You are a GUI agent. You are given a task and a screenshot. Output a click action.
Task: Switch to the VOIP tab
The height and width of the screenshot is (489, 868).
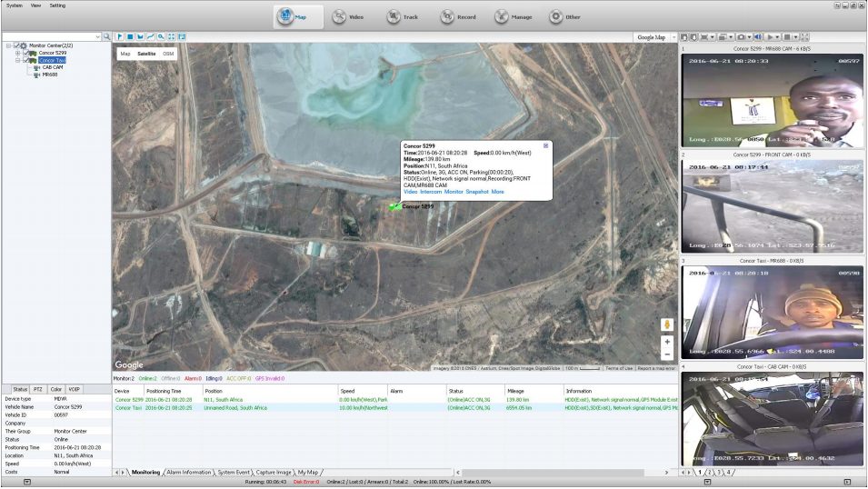click(x=75, y=389)
